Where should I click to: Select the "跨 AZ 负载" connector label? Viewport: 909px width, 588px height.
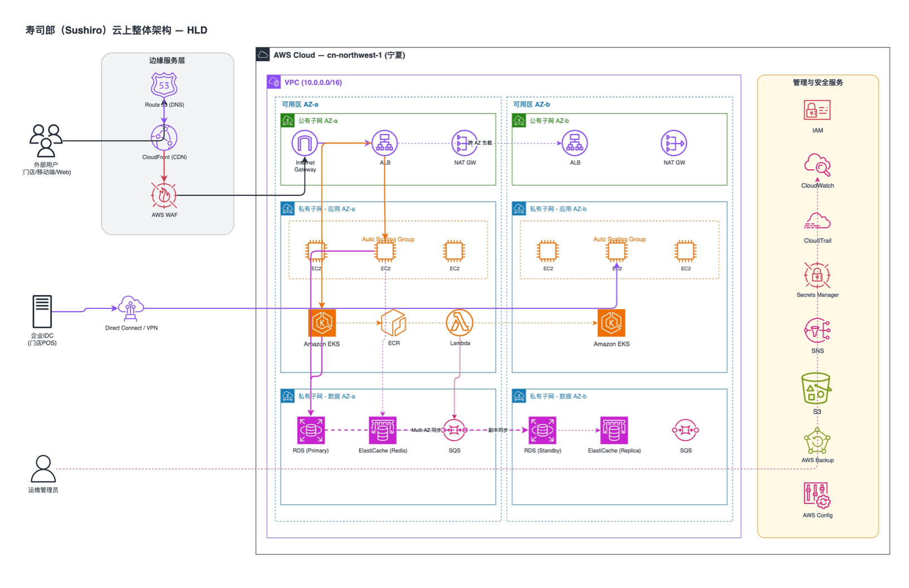pos(480,143)
